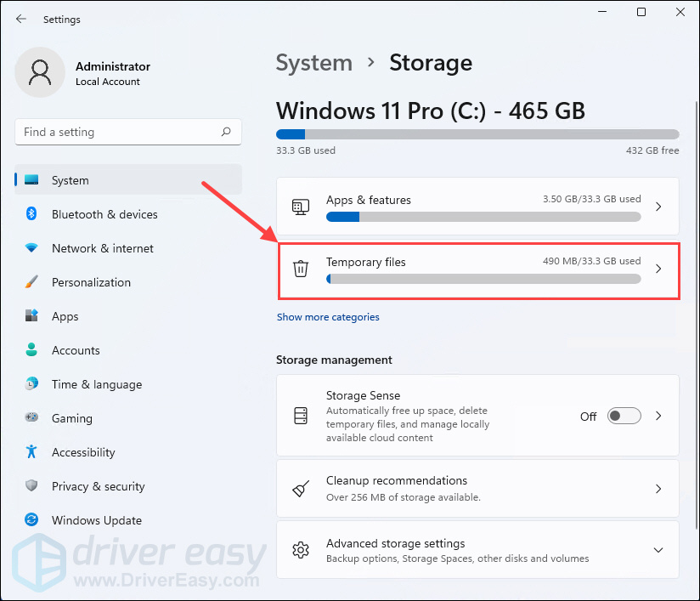Maximize the Settings window
This screenshot has height=601, width=700.
(x=641, y=12)
